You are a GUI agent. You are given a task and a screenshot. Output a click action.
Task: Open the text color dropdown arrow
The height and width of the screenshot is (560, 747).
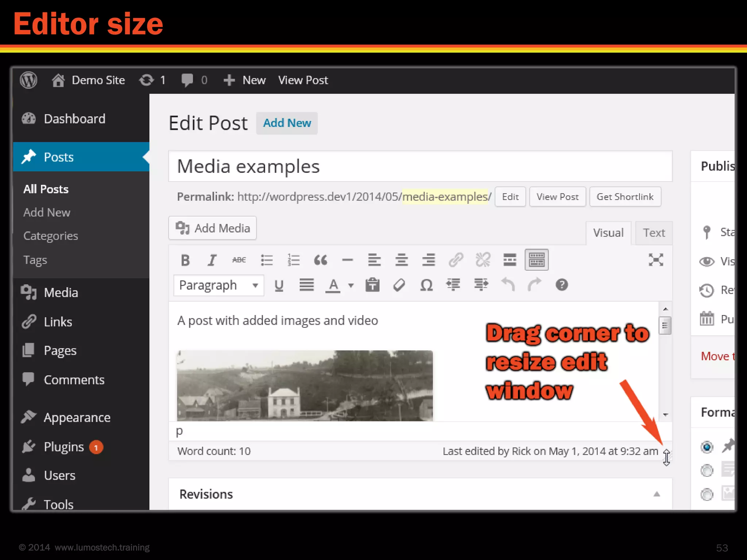pyautogui.click(x=351, y=285)
